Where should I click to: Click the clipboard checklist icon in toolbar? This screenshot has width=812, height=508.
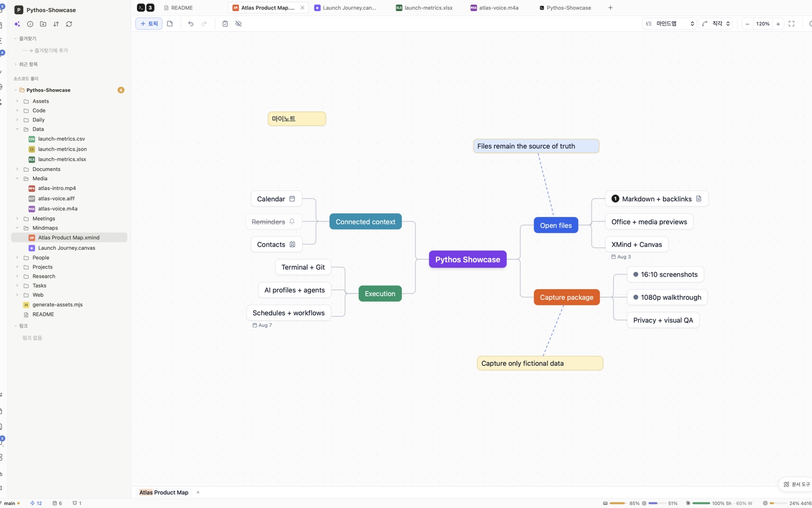tap(225, 24)
